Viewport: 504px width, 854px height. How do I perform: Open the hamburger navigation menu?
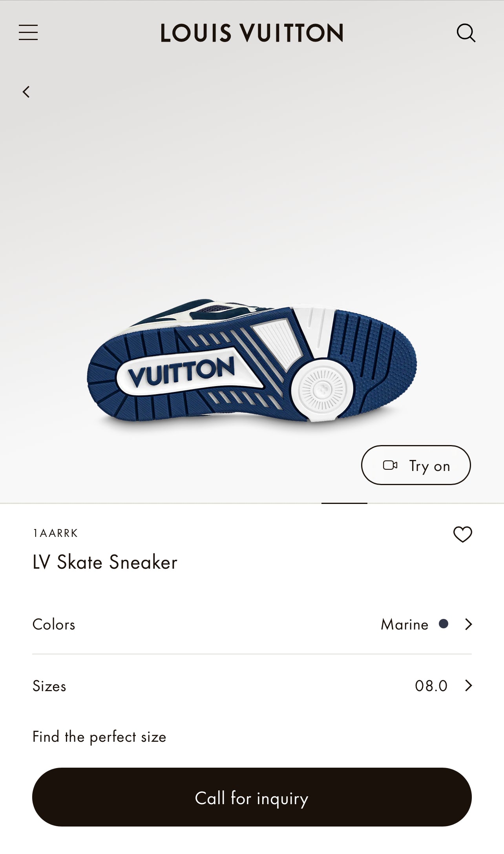pos(28,33)
